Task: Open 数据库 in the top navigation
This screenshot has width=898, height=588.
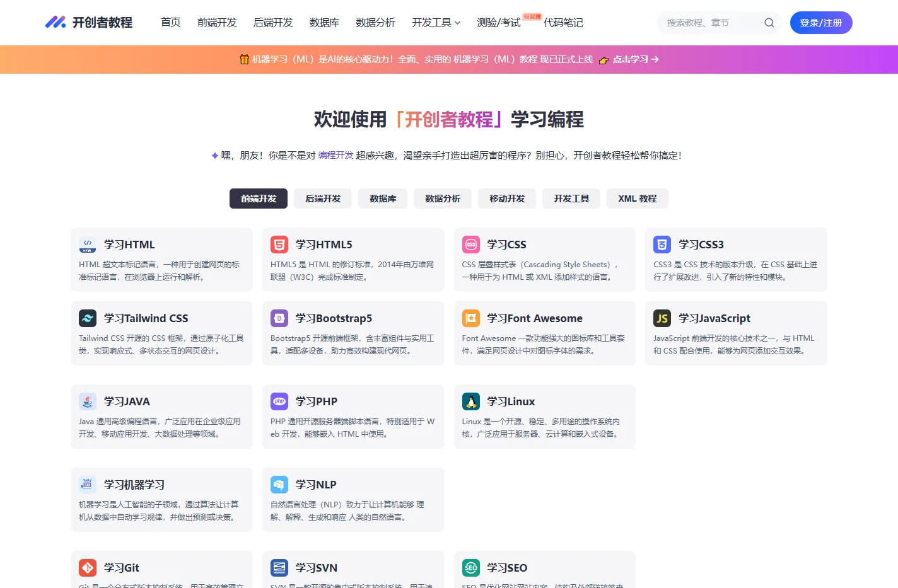Action: [324, 23]
